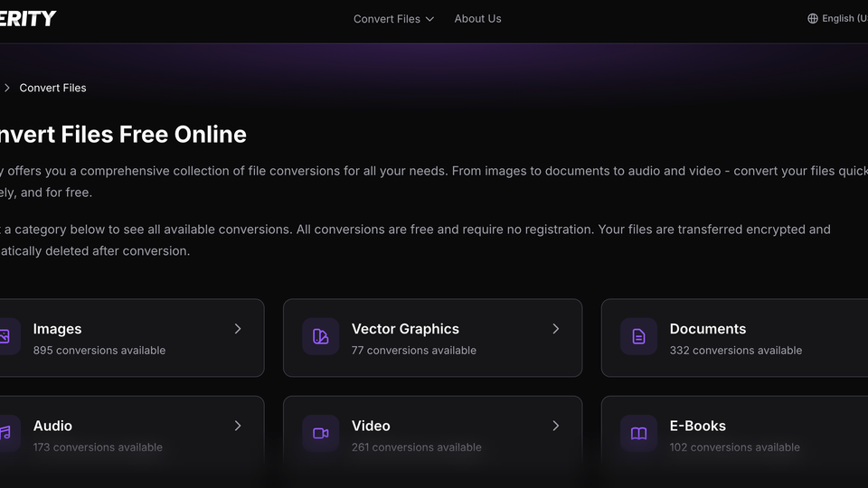Click the Images picture icon
868x488 pixels.
(5, 337)
